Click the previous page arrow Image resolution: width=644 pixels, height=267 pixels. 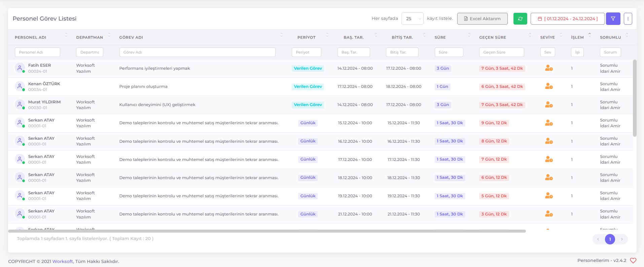(x=598, y=239)
